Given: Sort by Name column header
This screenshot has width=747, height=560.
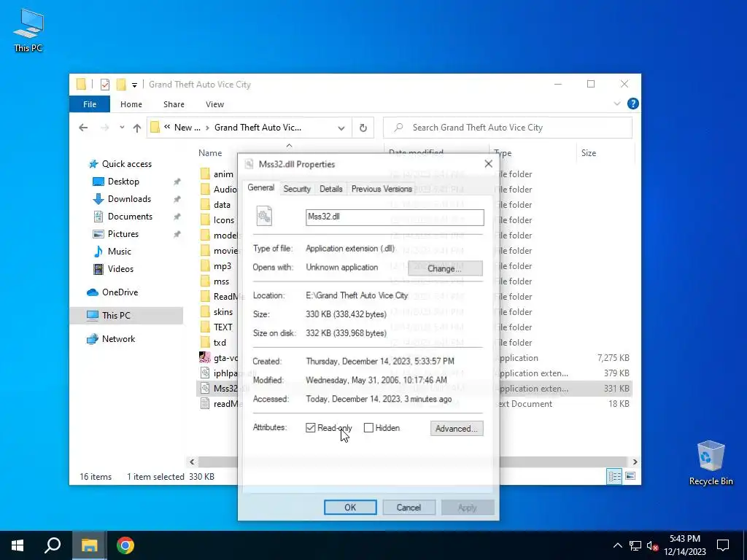Looking at the screenshot, I should [210, 153].
